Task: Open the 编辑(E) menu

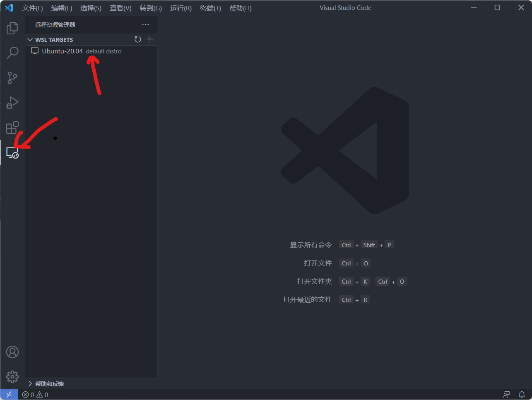Action: coord(62,8)
